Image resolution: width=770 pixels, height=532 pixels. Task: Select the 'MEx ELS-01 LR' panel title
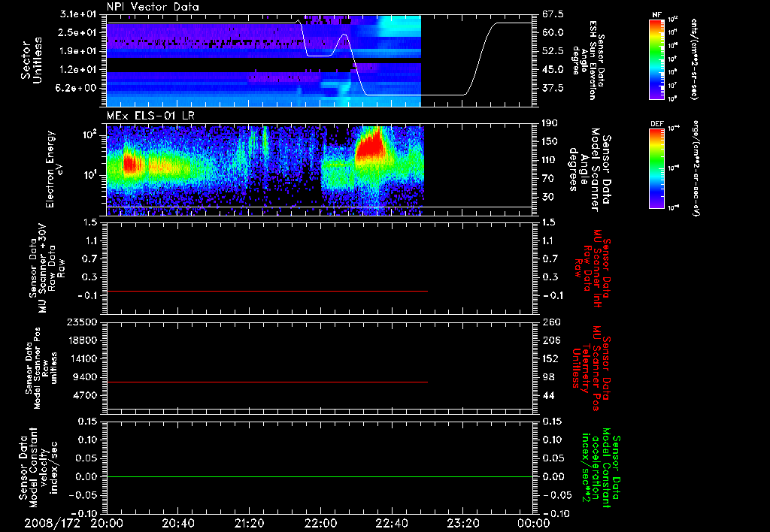(x=150, y=116)
